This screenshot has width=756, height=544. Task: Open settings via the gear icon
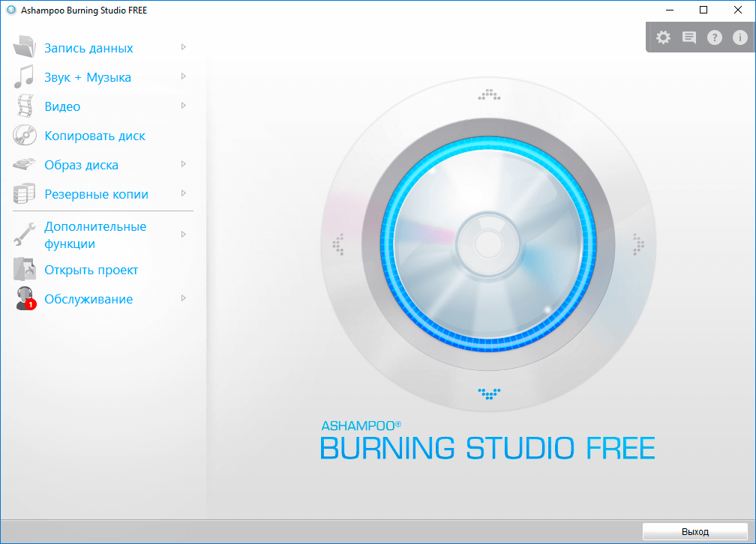(x=663, y=37)
